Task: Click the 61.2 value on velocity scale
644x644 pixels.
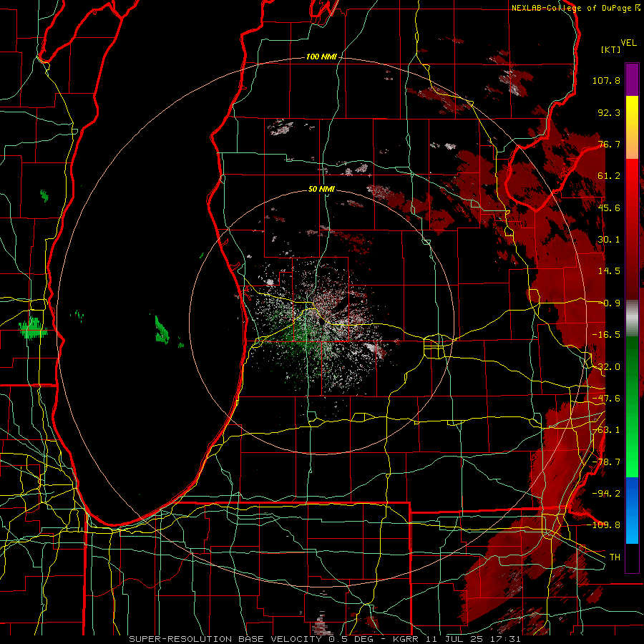Action: (x=609, y=176)
